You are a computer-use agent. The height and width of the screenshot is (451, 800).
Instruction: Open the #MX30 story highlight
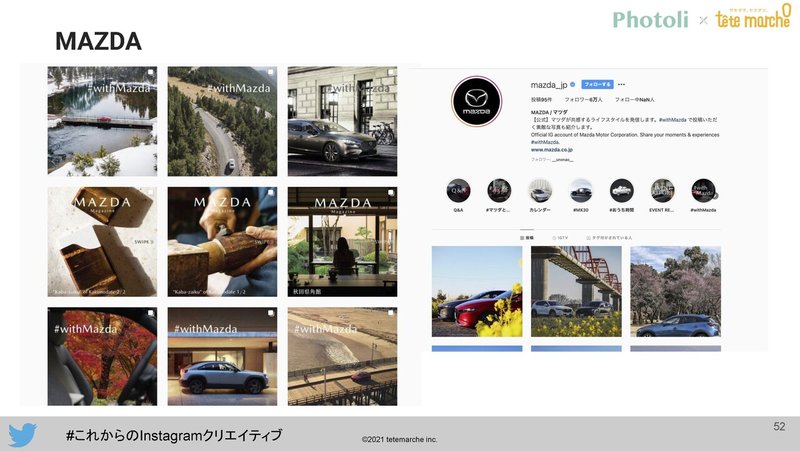[x=581, y=191]
